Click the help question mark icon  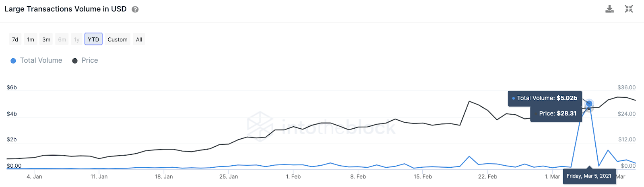[x=135, y=9]
